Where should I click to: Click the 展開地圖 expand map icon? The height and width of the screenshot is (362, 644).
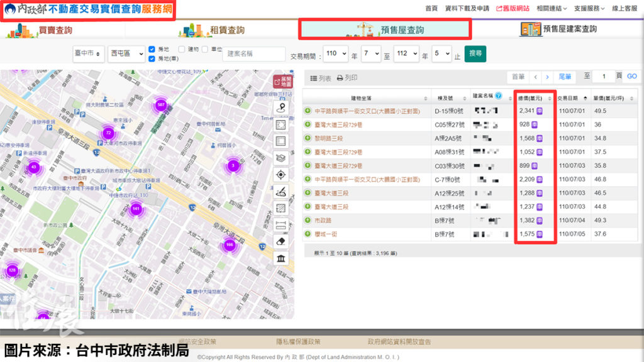pos(282,82)
